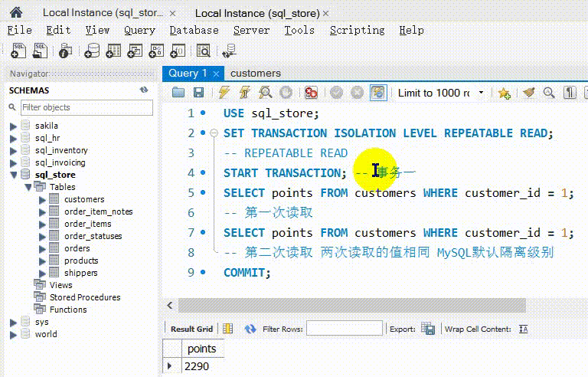
Task: Create new function toolbar icon
Action: [178, 51]
